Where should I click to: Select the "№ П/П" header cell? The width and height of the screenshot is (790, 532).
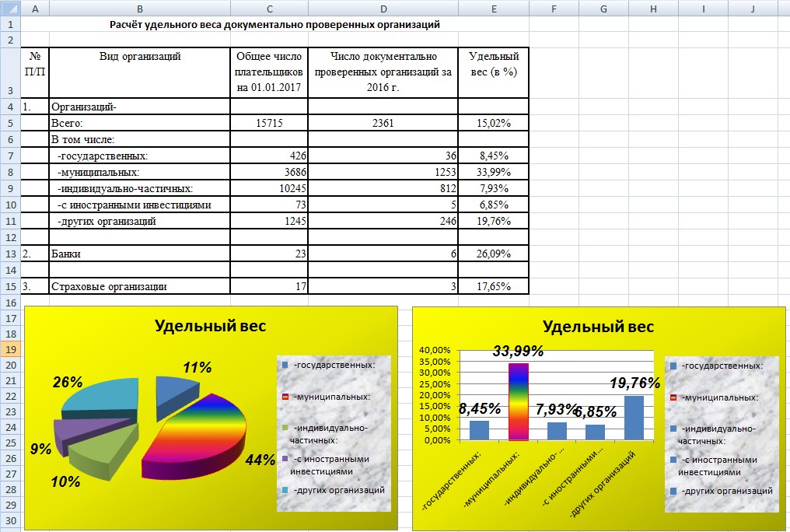tap(35, 72)
